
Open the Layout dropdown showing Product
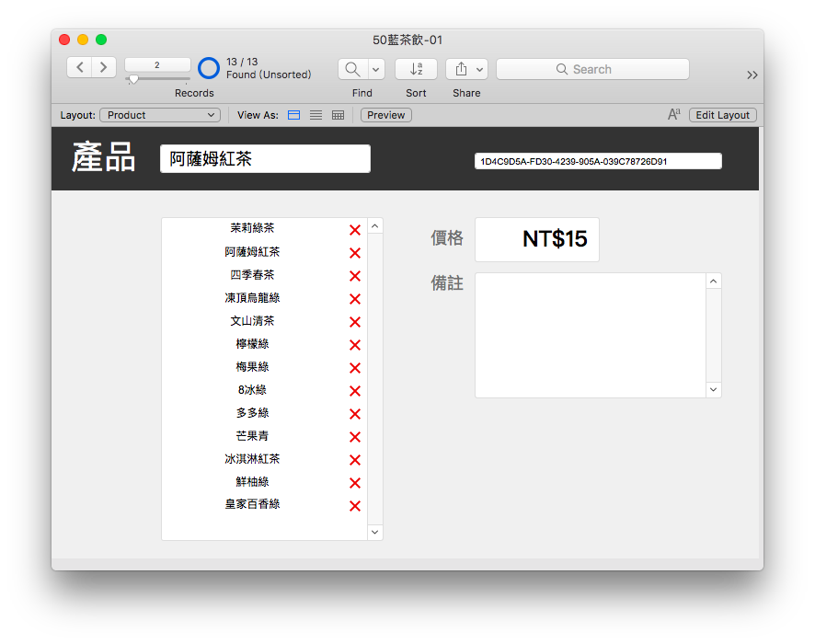click(x=160, y=115)
